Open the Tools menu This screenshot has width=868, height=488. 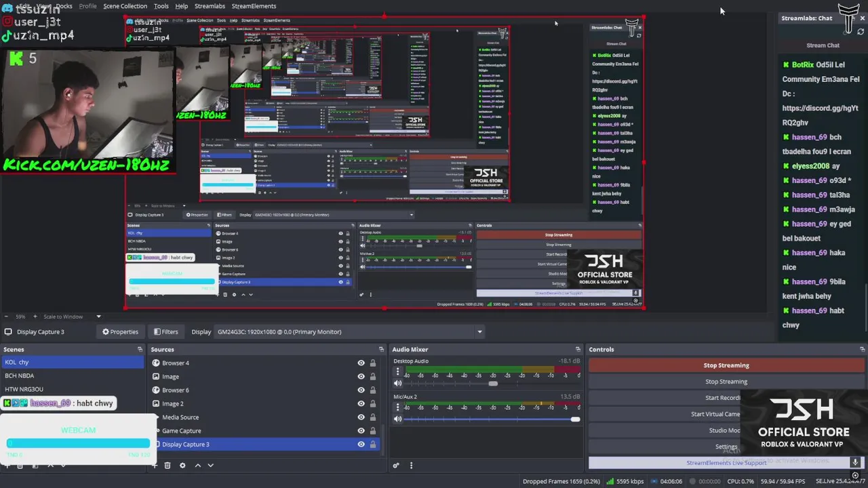pyautogui.click(x=161, y=6)
